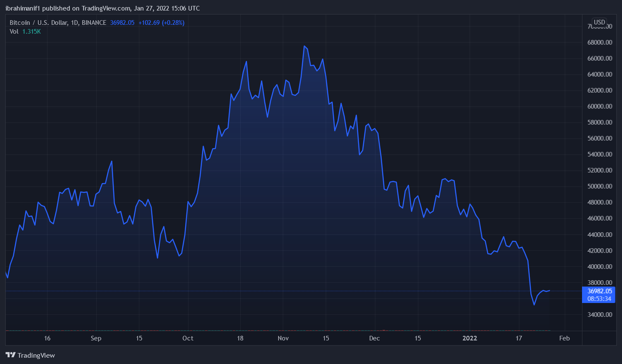Select the 1D interval label
This screenshot has width=622, height=364.
click(74, 23)
